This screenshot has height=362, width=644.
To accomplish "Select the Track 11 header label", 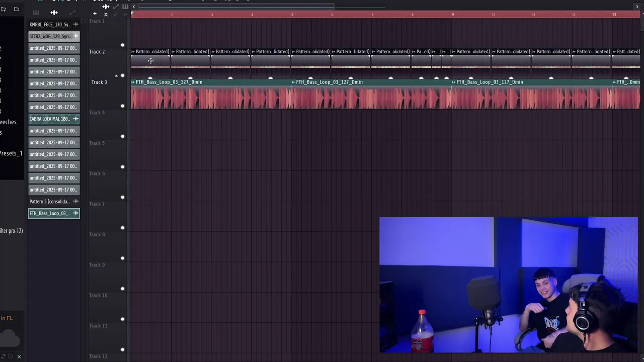I will [x=98, y=326].
